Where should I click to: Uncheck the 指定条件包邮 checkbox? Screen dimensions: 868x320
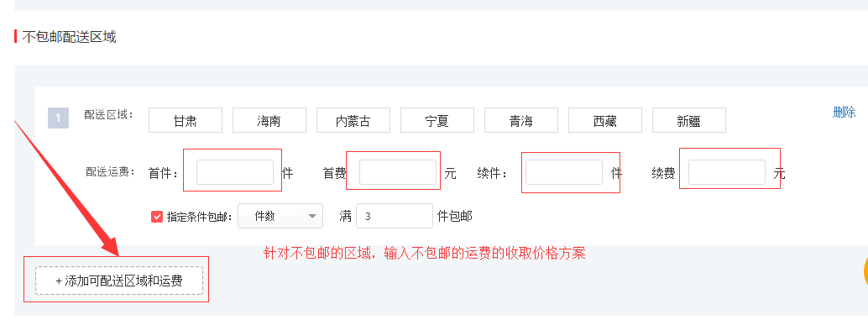click(x=157, y=217)
